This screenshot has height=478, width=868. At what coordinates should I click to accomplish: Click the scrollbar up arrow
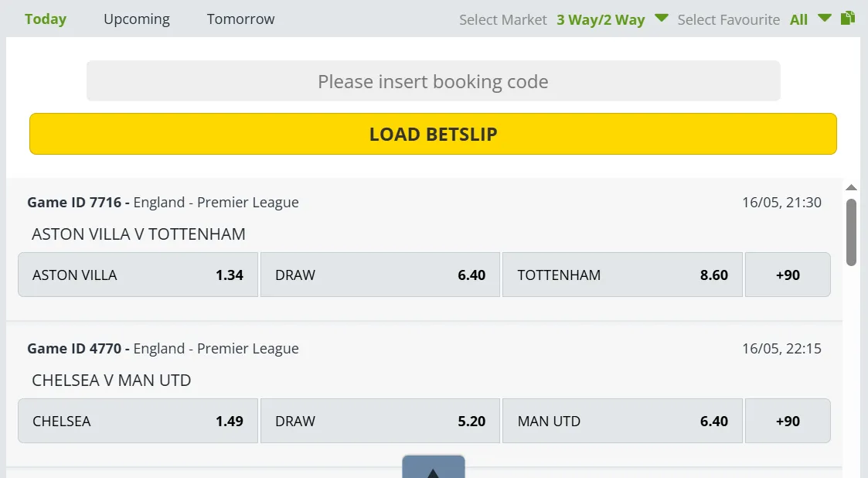coord(851,188)
